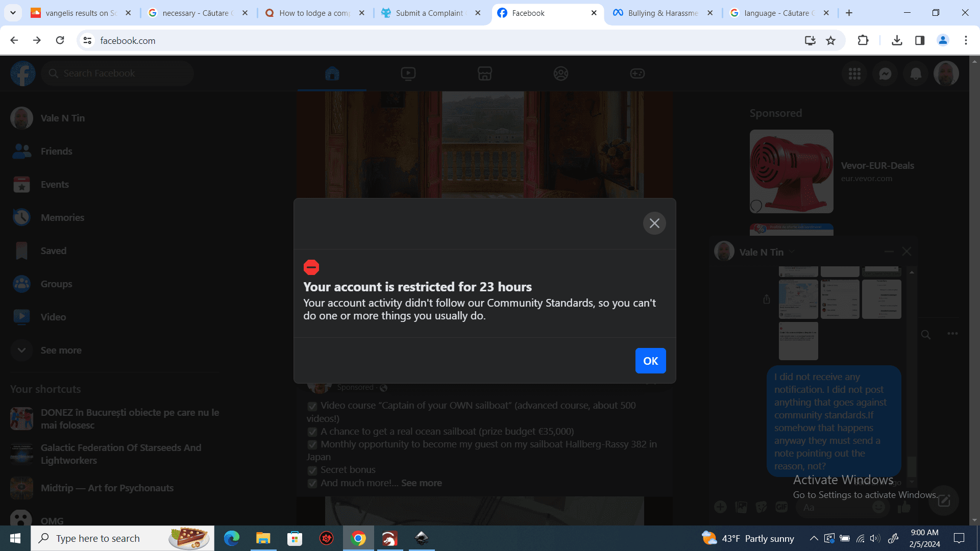Image resolution: width=980 pixels, height=551 pixels.
Task: Open Microsoft Edge from taskbar
Action: click(231, 538)
